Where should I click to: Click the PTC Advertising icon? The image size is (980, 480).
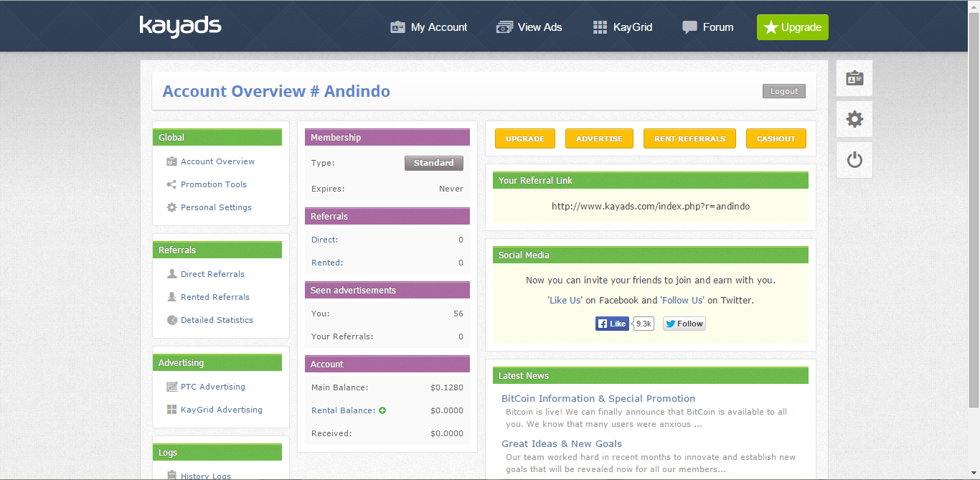pyautogui.click(x=171, y=387)
